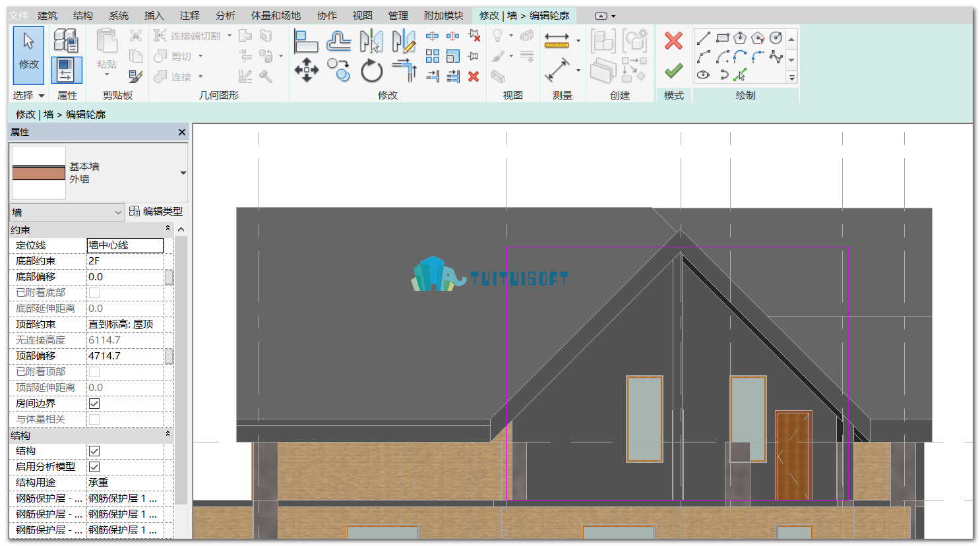
Task: Activate Mirror - Pick Axis tool
Action: coord(371,41)
